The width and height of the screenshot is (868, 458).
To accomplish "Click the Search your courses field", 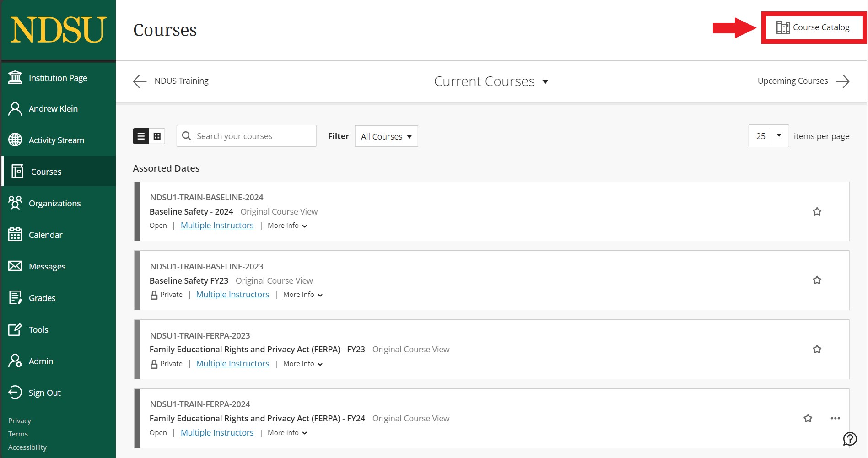I will click(x=252, y=136).
